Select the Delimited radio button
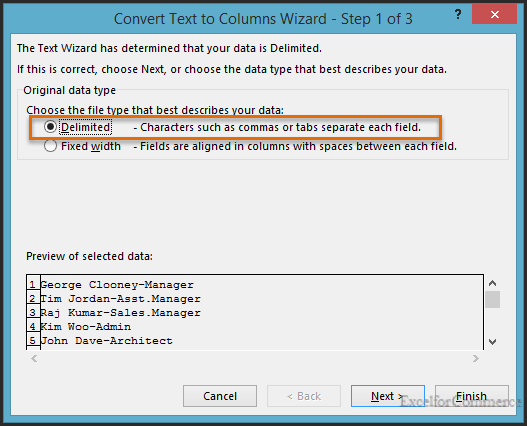The height and width of the screenshot is (426, 527). [x=50, y=127]
